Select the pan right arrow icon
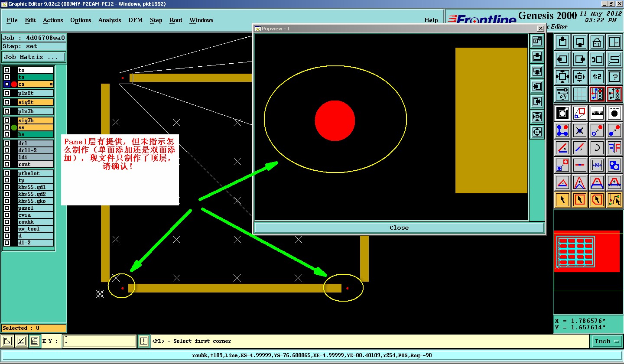The width and height of the screenshot is (624, 364). click(580, 59)
